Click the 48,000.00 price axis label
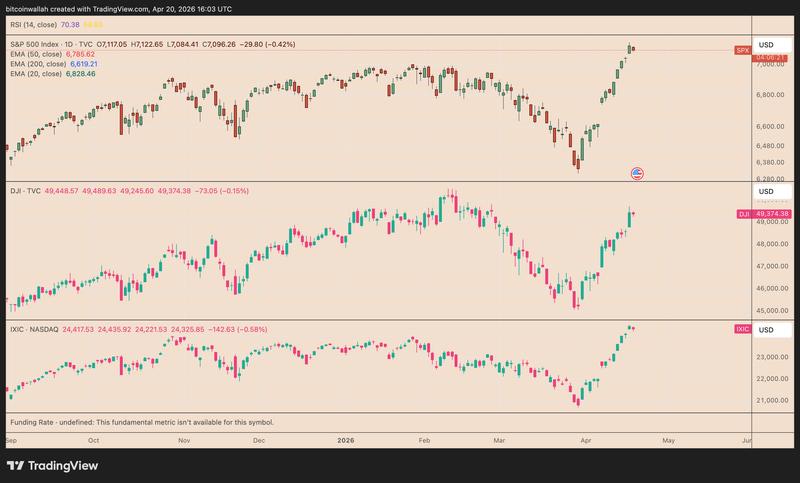This screenshot has width=800, height=483. click(772, 244)
